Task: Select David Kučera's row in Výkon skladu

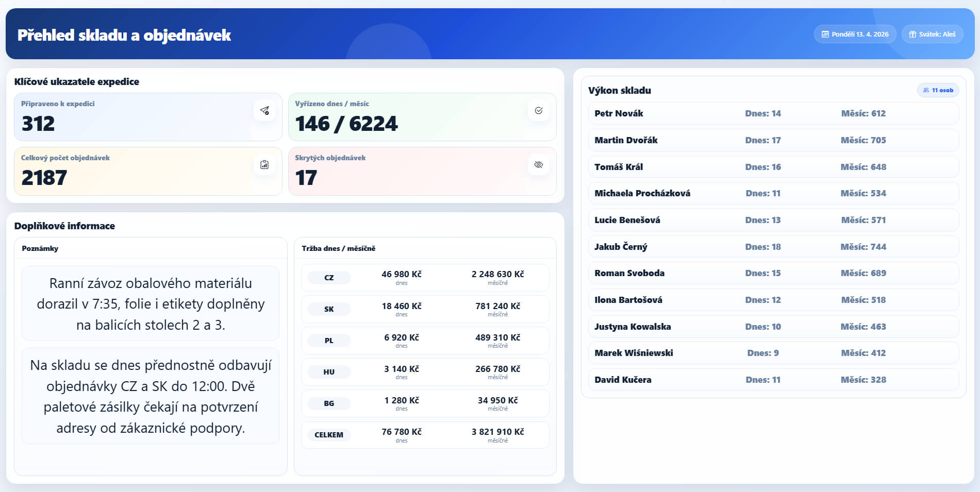Action: tap(773, 380)
